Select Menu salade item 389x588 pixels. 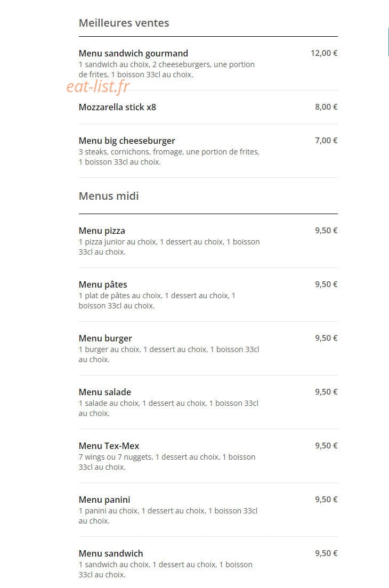(208, 402)
